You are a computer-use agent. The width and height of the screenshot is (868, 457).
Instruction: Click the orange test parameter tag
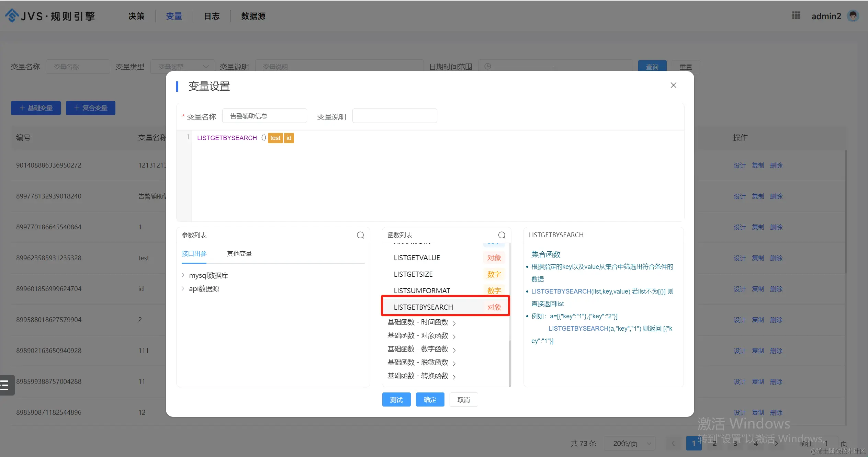[x=275, y=138]
